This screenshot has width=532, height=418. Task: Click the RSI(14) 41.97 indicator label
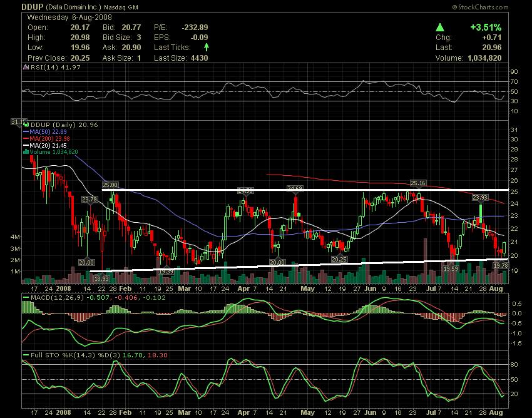[x=56, y=67]
